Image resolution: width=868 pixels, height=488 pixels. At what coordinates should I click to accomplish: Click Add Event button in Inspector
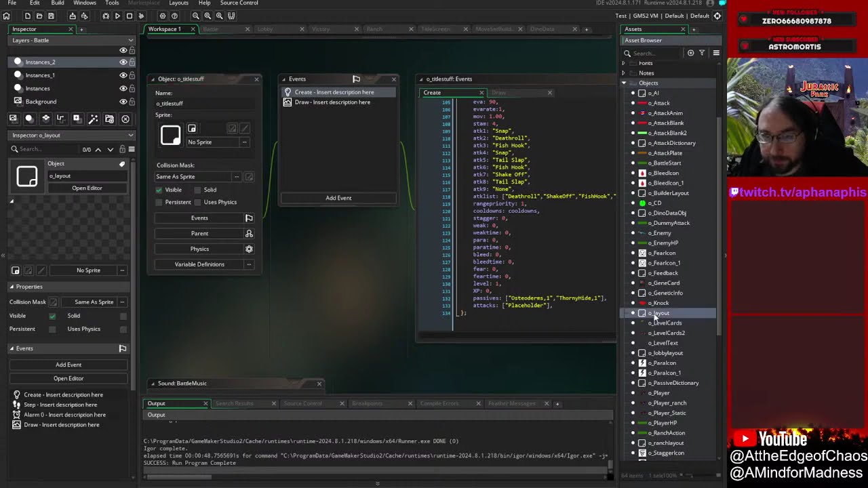(x=68, y=365)
